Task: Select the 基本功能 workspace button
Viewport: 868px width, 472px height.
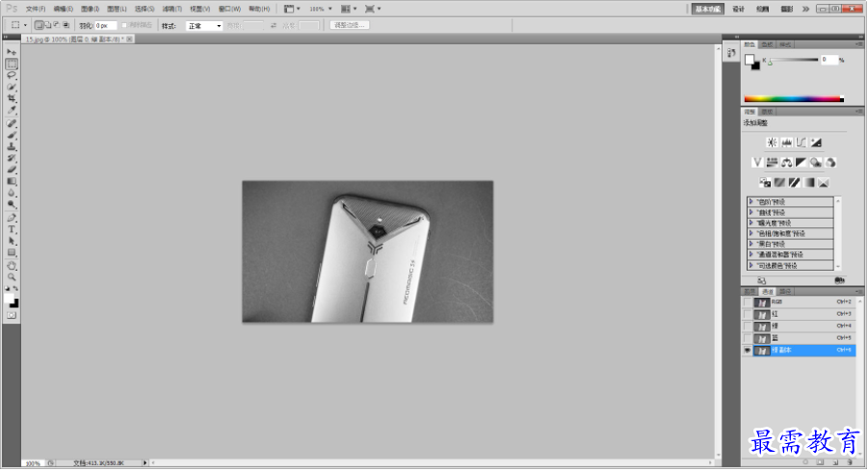Action: (708, 9)
